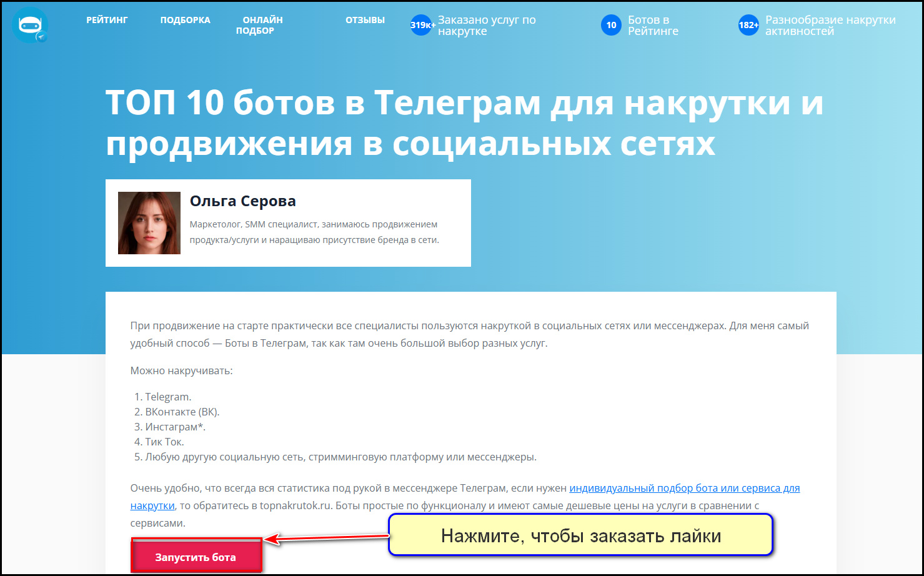Click the 182+ activities variety badge

click(x=748, y=25)
